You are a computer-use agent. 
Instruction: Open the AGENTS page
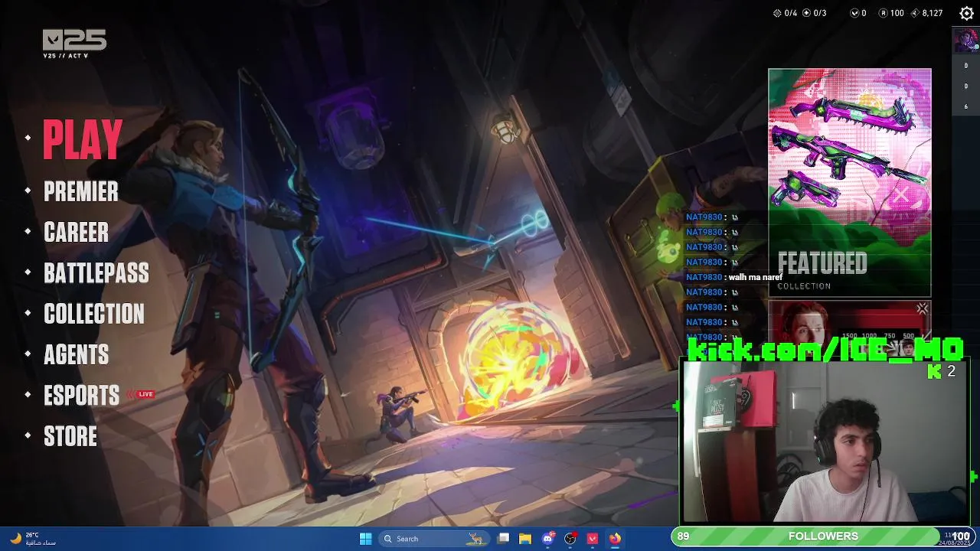pyautogui.click(x=77, y=354)
